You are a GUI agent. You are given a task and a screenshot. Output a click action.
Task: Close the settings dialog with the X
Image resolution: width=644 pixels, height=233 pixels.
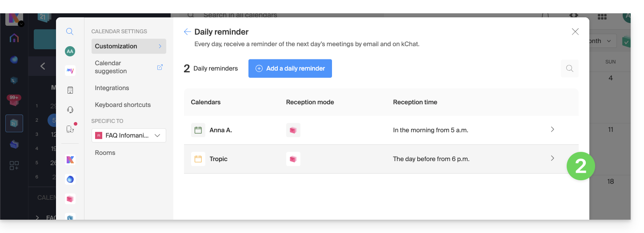(575, 32)
